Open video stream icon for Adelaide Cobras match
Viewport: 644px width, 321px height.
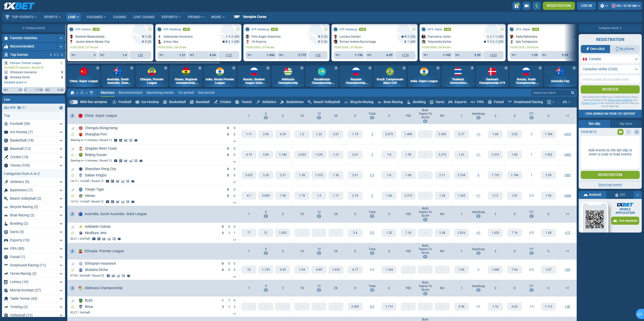(x=94, y=239)
